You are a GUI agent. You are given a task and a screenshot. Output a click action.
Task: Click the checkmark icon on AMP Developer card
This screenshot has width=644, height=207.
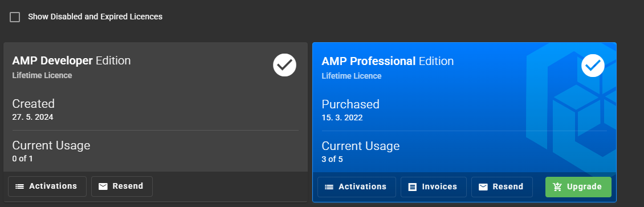[284, 65]
